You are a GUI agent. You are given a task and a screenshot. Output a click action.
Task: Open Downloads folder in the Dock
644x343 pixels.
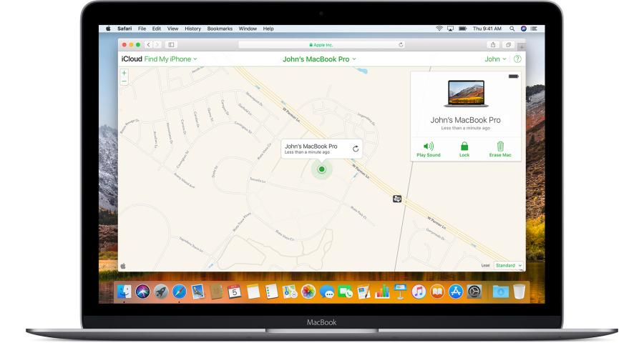point(501,292)
